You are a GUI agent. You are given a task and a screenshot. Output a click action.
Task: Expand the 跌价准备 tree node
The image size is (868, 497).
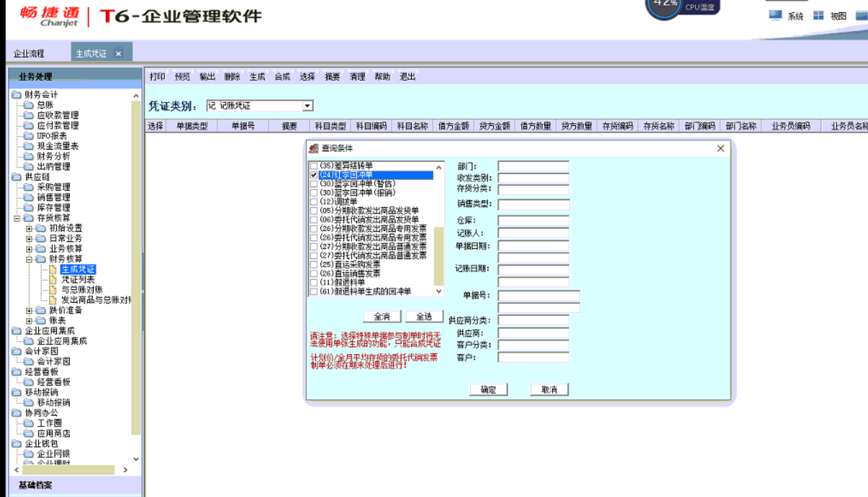pos(29,310)
